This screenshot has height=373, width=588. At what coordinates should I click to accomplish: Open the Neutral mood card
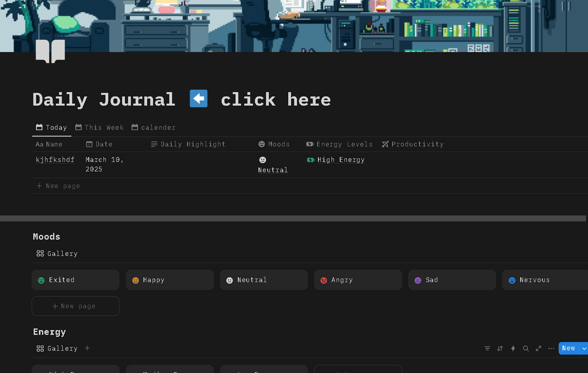tap(264, 280)
